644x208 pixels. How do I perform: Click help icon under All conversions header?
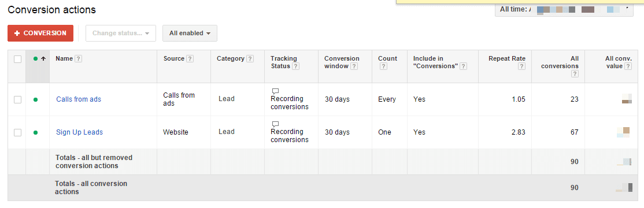(x=575, y=74)
